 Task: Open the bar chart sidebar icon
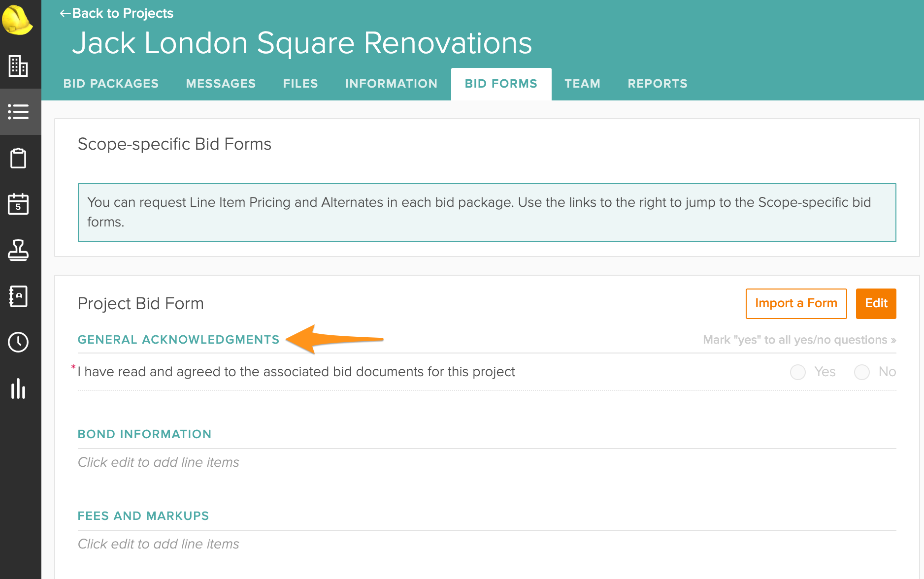coord(18,388)
